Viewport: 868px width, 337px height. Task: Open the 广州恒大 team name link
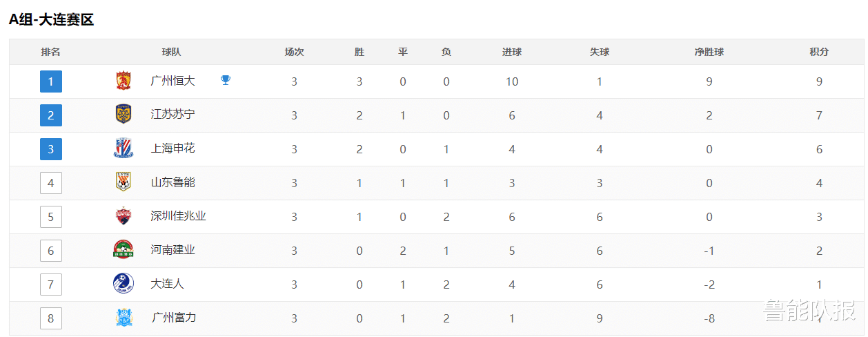172,81
